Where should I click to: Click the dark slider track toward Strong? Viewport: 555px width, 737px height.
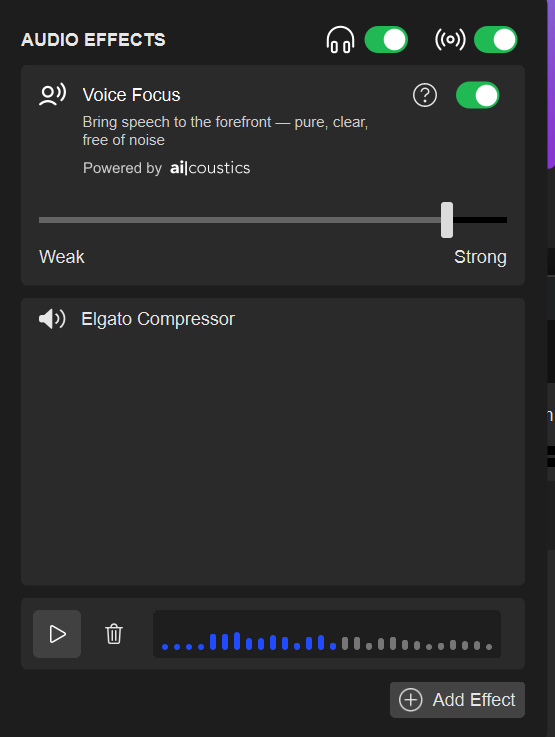[x=480, y=220]
